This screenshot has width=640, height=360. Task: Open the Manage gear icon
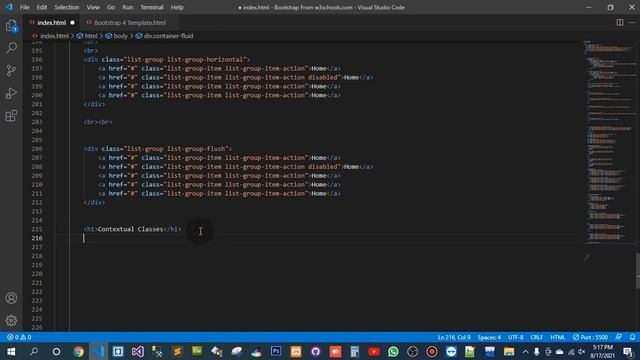coord(11,320)
